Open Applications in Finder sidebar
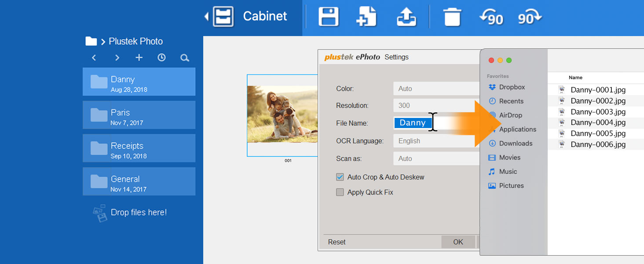The height and width of the screenshot is (264, 644). (512, 129)
